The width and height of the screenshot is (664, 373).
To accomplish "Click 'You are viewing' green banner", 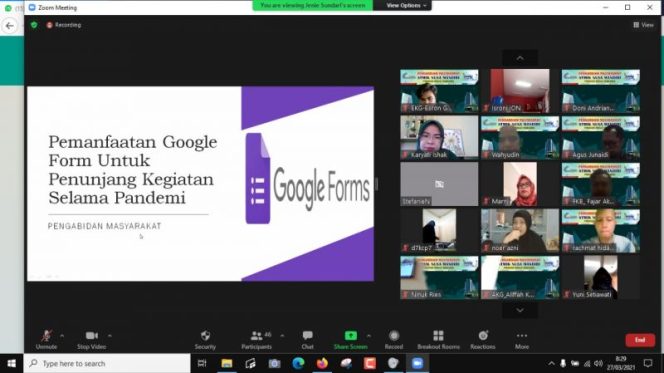I will click(x=313, y=6).
